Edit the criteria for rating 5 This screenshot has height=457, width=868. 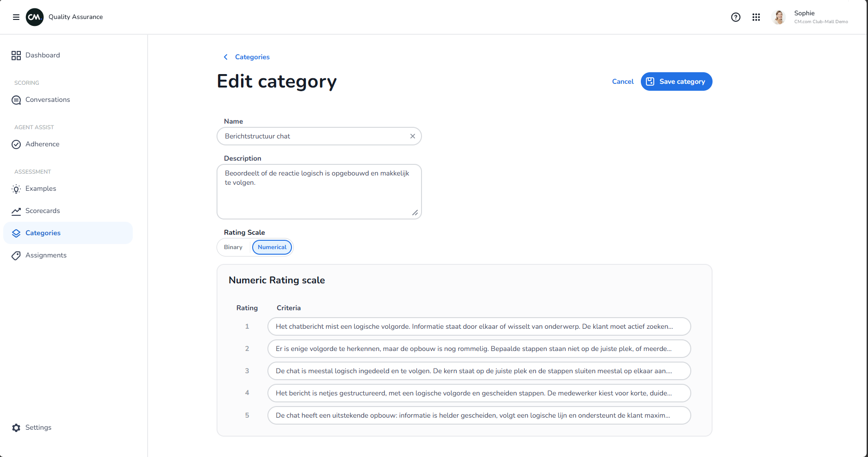coord(479,415)
